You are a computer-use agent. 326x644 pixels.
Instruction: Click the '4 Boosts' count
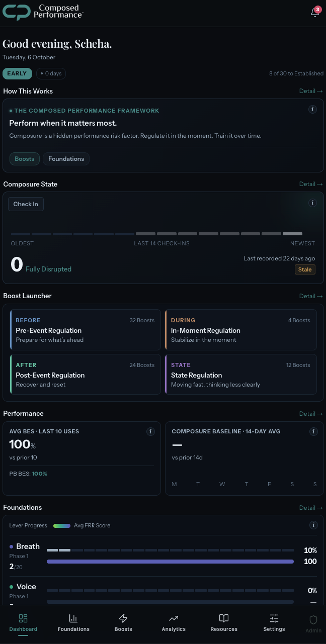tap(299, 320)
